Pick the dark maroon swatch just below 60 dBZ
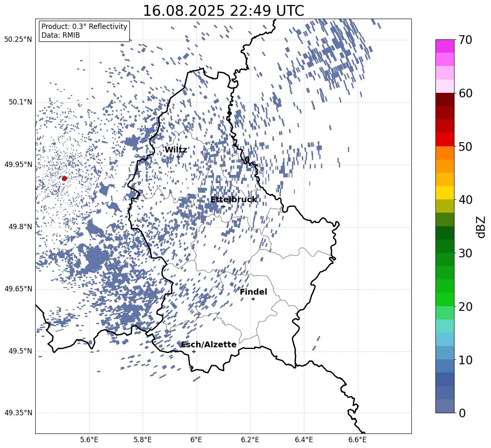The width and height of the screenshot is (491, 448). [x=445, y=99]
